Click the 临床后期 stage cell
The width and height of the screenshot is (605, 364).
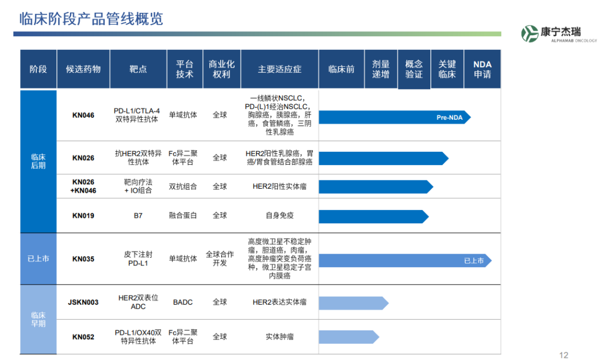click(x=38, y=161)
